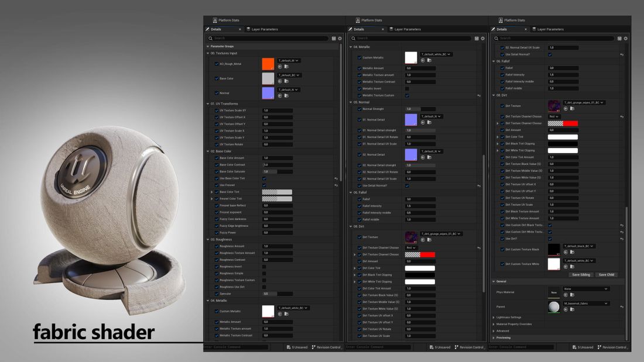
Task: Toggle the override checkbox for Base Color Amount
Action: click(x=217, y=158)
